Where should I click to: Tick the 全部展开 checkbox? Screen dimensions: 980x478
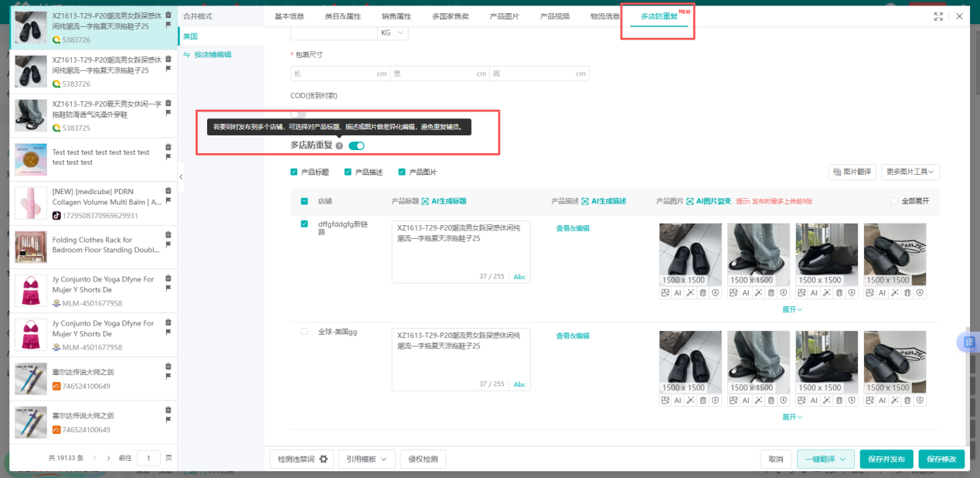(x=894, y=201)
